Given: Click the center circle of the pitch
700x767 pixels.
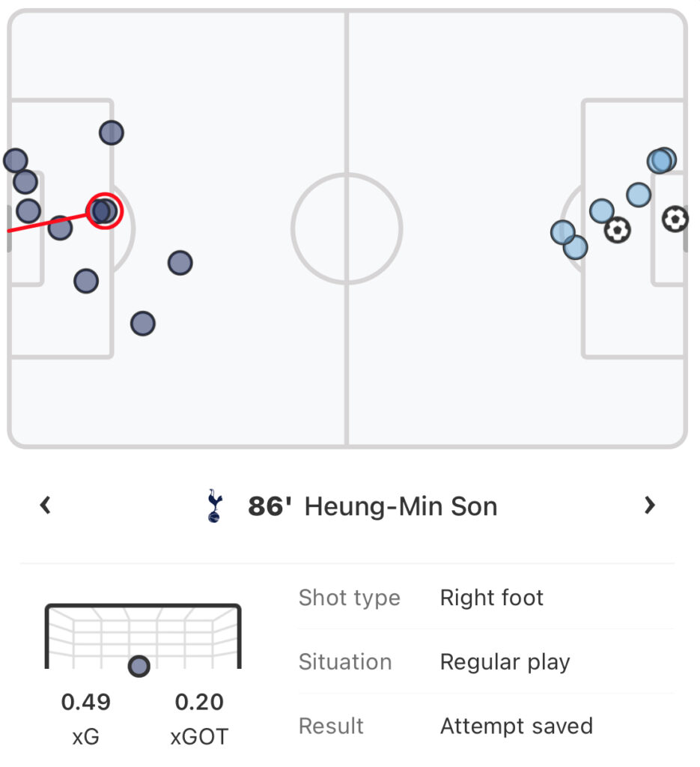Looking at the screenshot, I should coord(347,228).
